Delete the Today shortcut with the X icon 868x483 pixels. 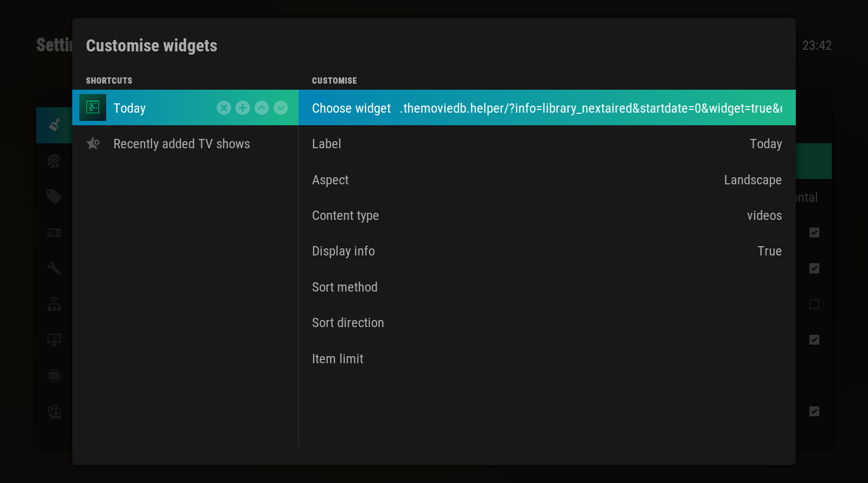tap(224, 108)
